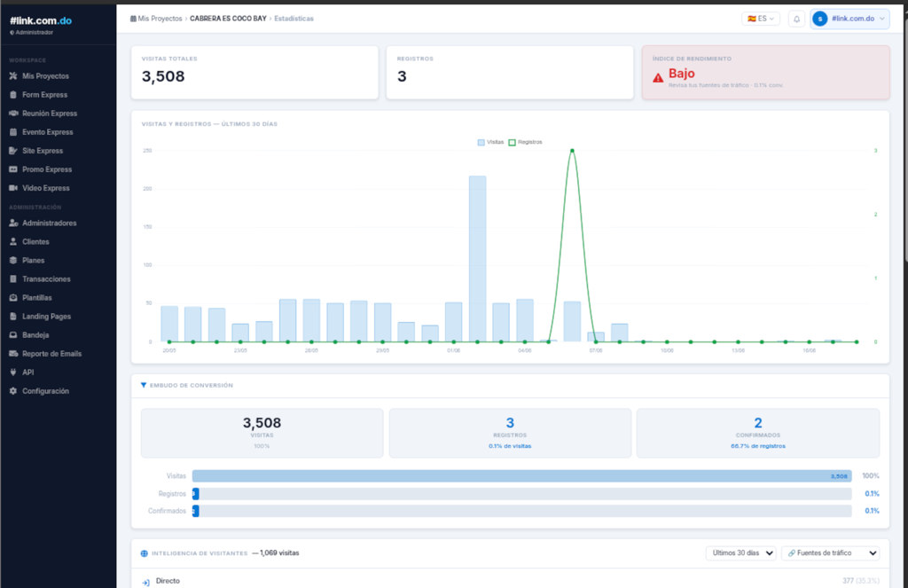Screen dimensions: 908x588
Task: Open the Fuentes de tráfico dropdown
Action: (830, 553)
